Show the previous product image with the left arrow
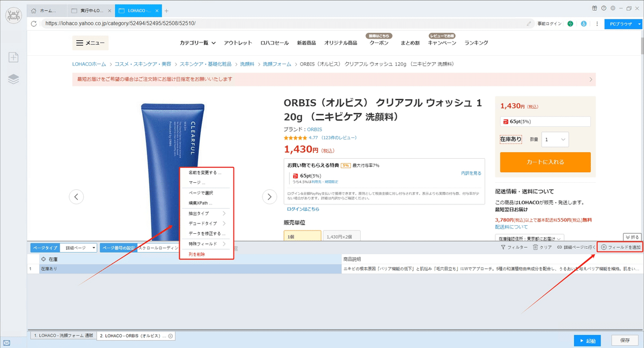The width and height of the screenshot is (644, 348). 76,197
